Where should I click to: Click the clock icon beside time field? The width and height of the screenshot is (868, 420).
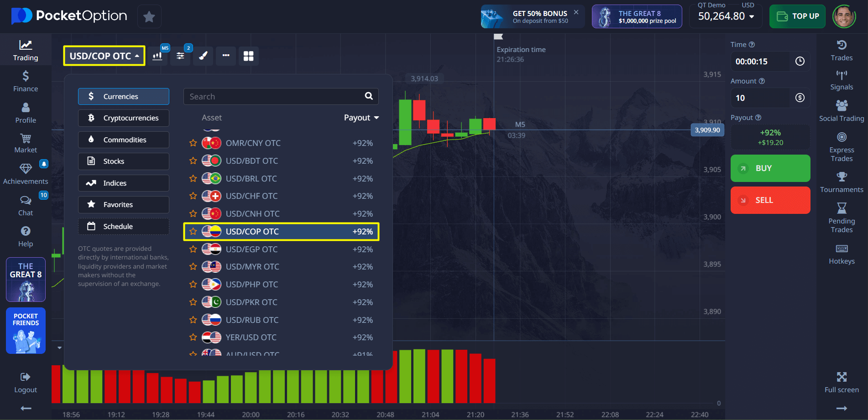tap(800, 62)
